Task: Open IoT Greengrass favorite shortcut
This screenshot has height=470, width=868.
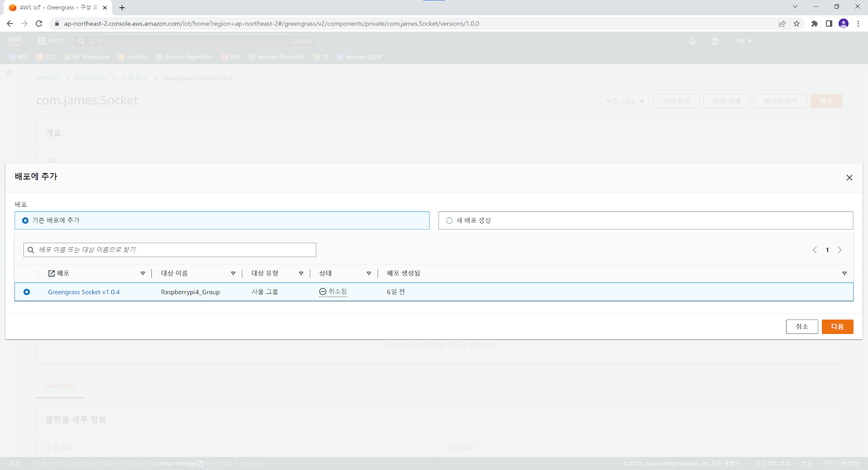Action: click(86, 57)
